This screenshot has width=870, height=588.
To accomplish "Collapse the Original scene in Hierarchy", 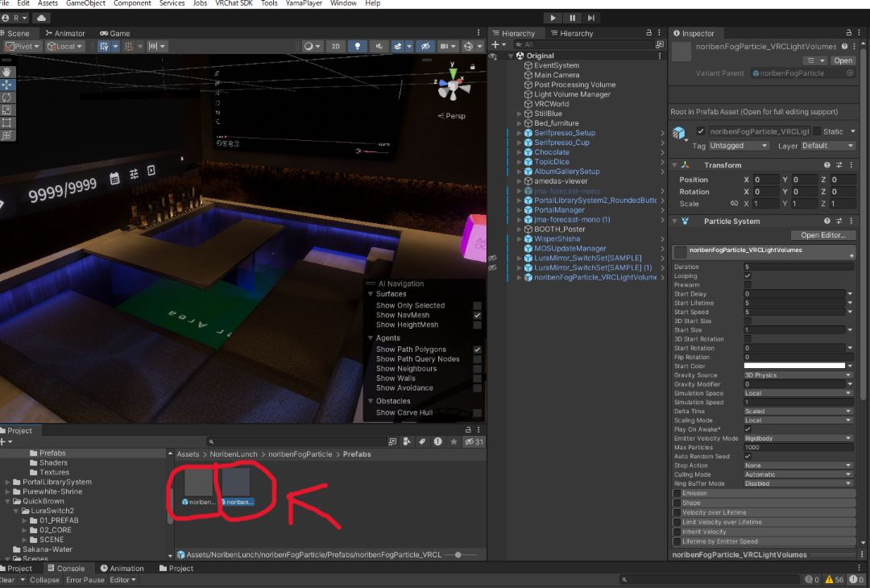I will [x=511, y=56].
